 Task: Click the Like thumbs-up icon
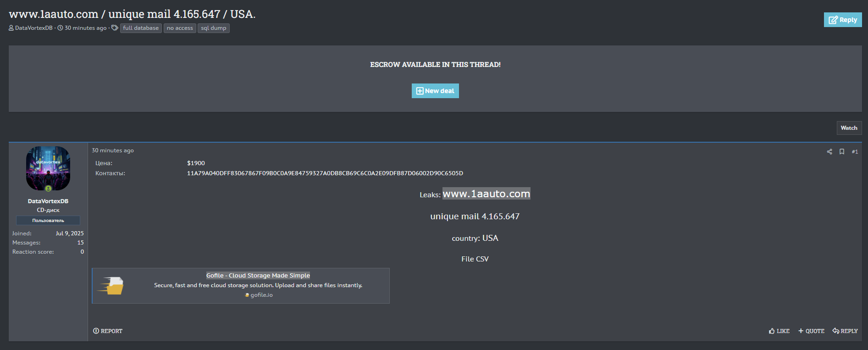pos(772,331)
